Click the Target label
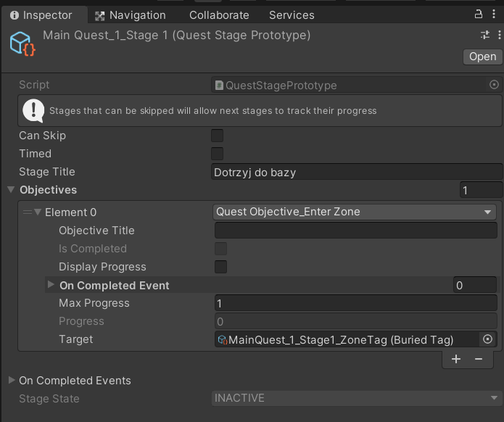Screen dimensions: 504x422 click(x=76, y=339)
